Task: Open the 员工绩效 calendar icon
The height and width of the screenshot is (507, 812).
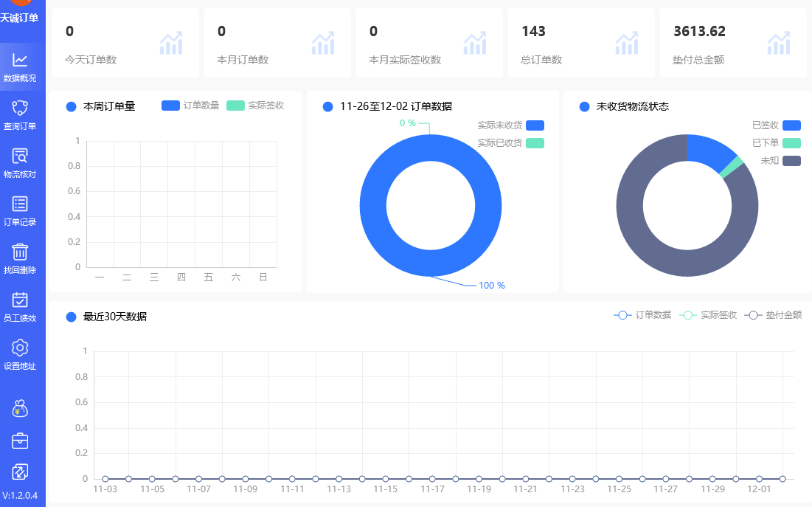Action: 20,300
